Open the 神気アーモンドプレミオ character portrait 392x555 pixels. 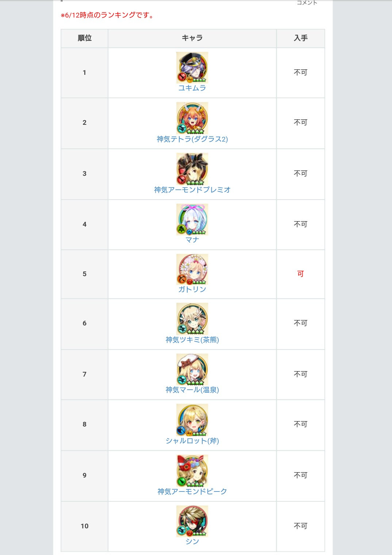pyautogui.click(x=192, y=169)
